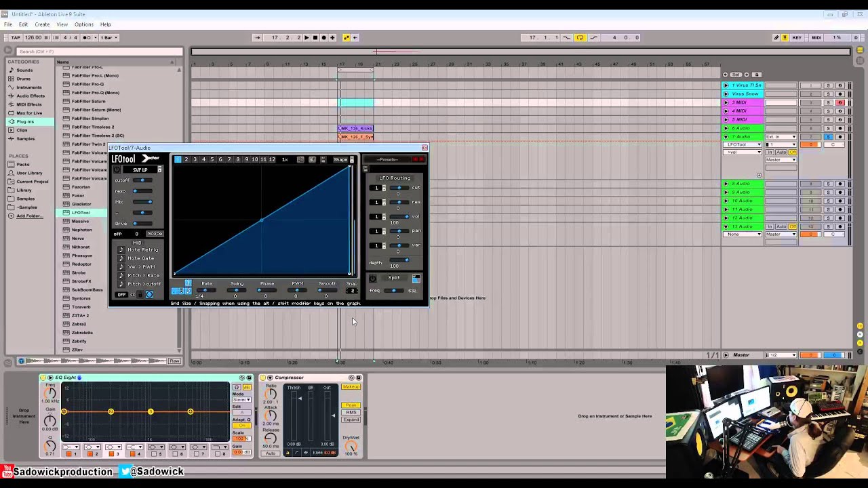
Task: Click the Split section power button
Action: 372,278
